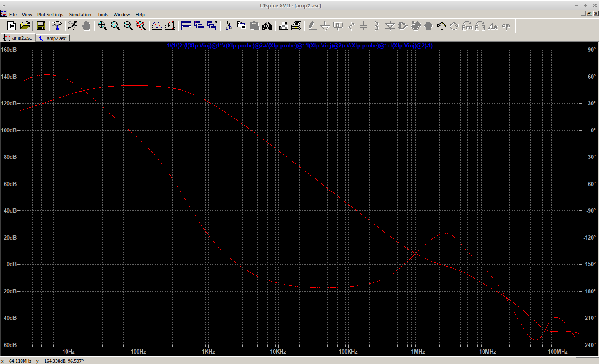Open Control Panel hammer icon
The width and height of the screenshot is (599, 364).
(x=57, y=26)
